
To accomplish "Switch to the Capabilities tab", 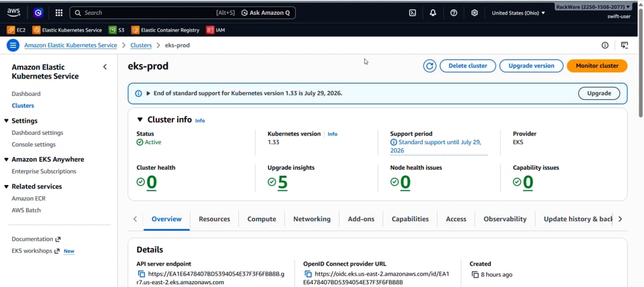I will [410, 219].
